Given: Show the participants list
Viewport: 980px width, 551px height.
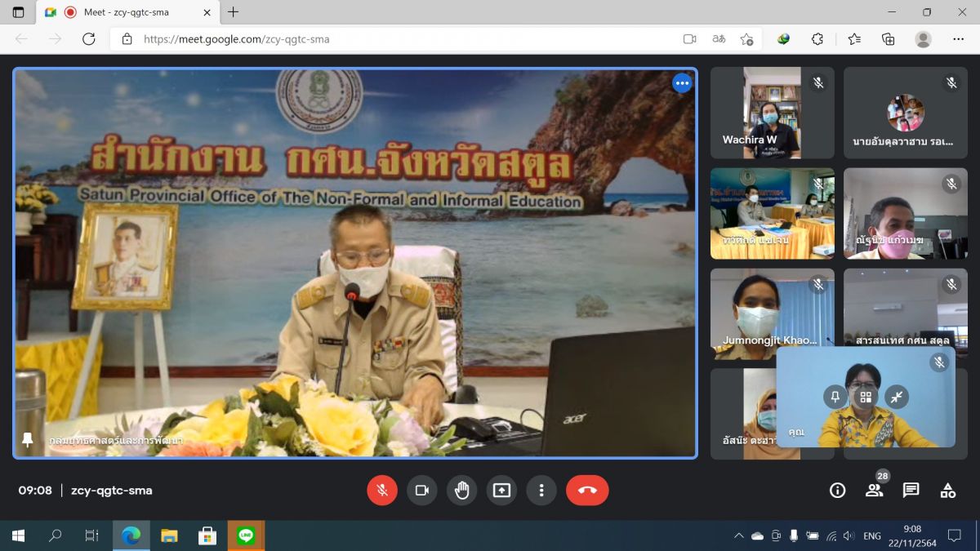Looking at the screenshot, I should click(874, 491).
